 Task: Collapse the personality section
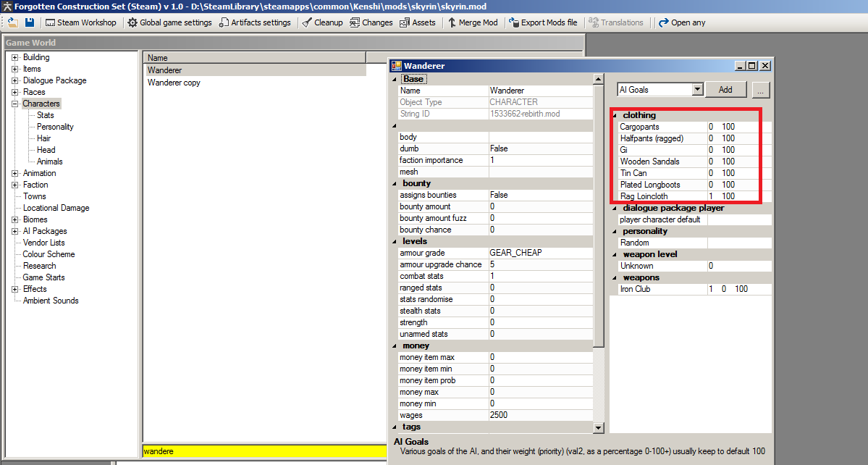615,232
